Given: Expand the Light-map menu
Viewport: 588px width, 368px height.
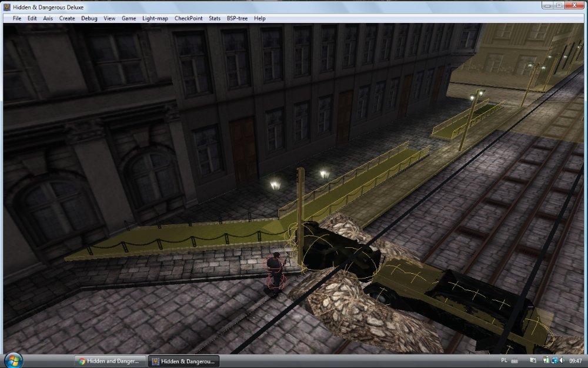Looking at the screenshot, I should [155, 18].
